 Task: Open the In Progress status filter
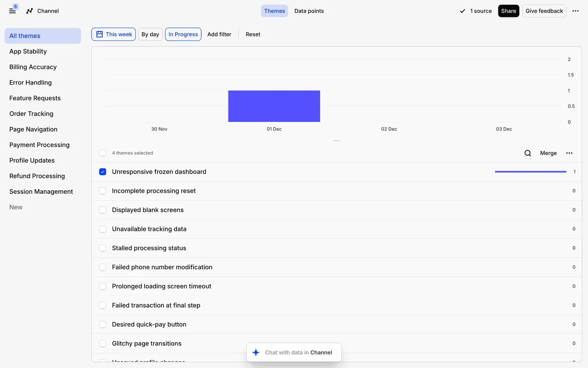pos(183,34)
